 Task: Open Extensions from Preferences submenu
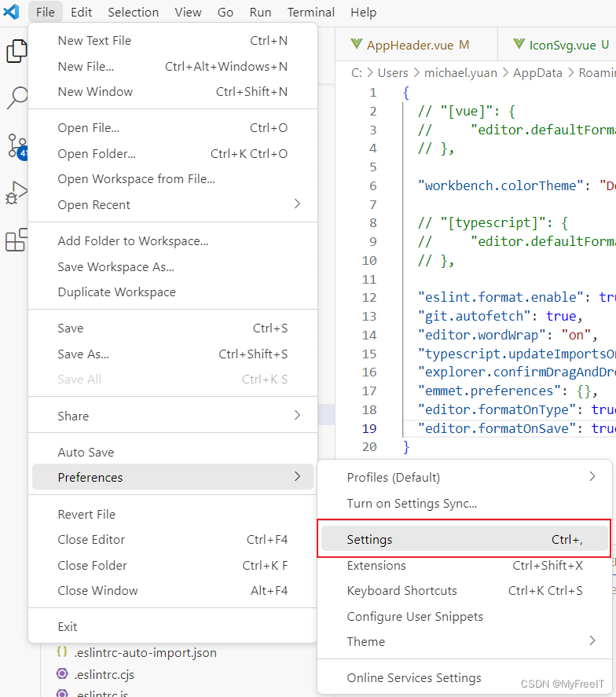pos(464,566)
